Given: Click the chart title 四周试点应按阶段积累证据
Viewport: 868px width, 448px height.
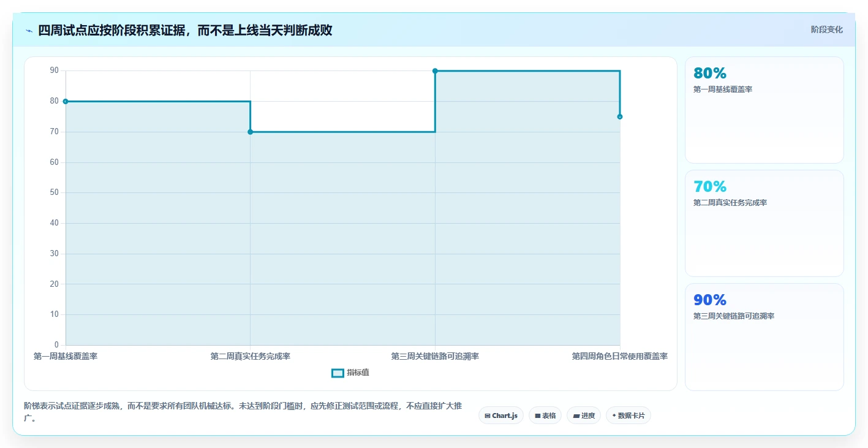Looking at the screenshot, I should [185, 30].
